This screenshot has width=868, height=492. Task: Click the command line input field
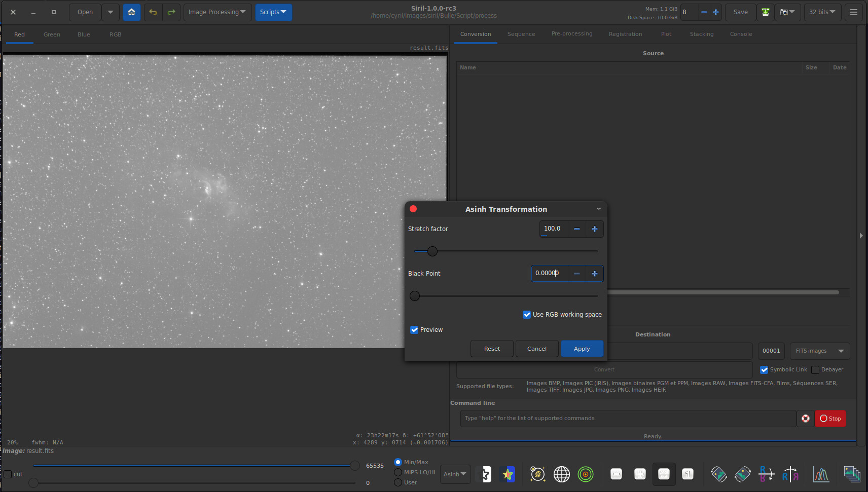coord(628,419)
